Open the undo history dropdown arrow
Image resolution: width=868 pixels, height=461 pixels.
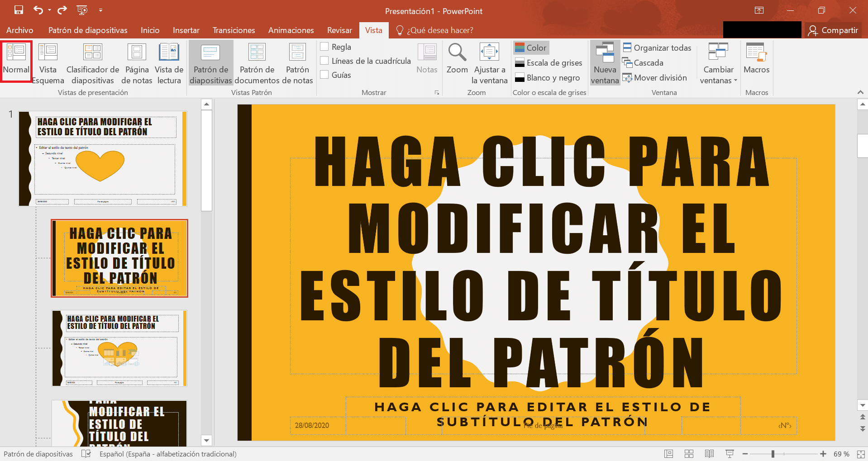coord(49,10)
